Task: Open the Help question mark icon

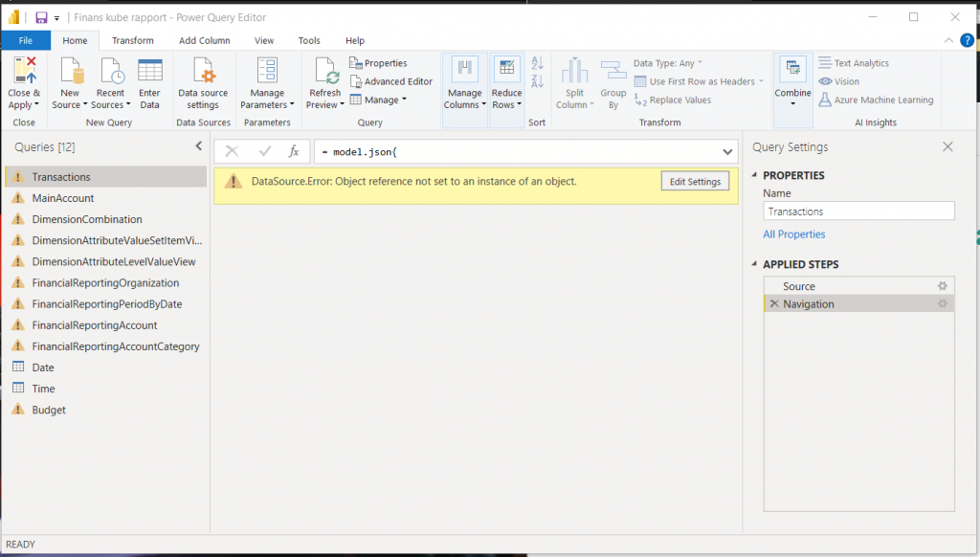Action: pos(967,40)
